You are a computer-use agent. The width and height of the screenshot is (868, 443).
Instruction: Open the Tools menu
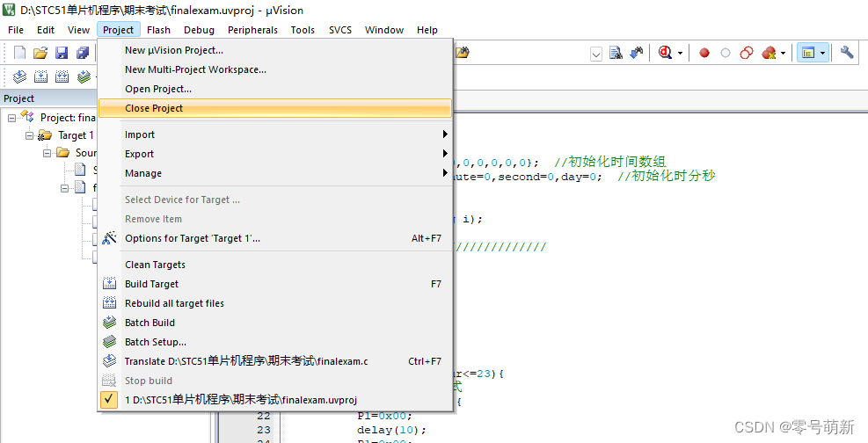(303, 30)
